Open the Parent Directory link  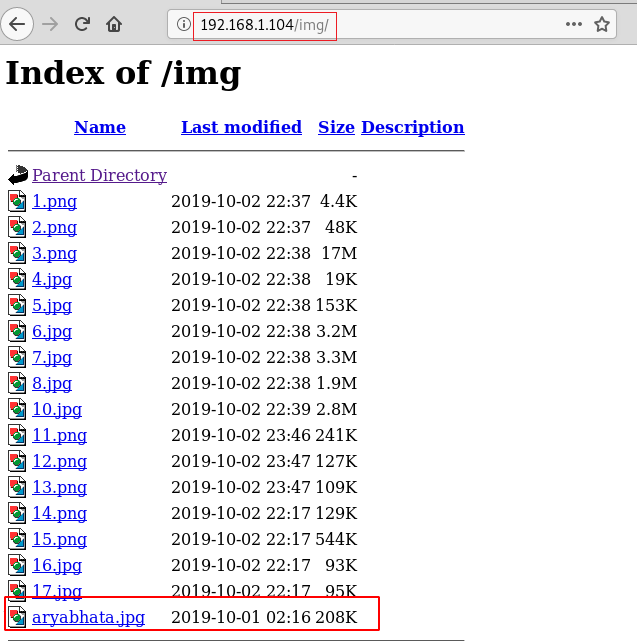click(x=99, y=175)
